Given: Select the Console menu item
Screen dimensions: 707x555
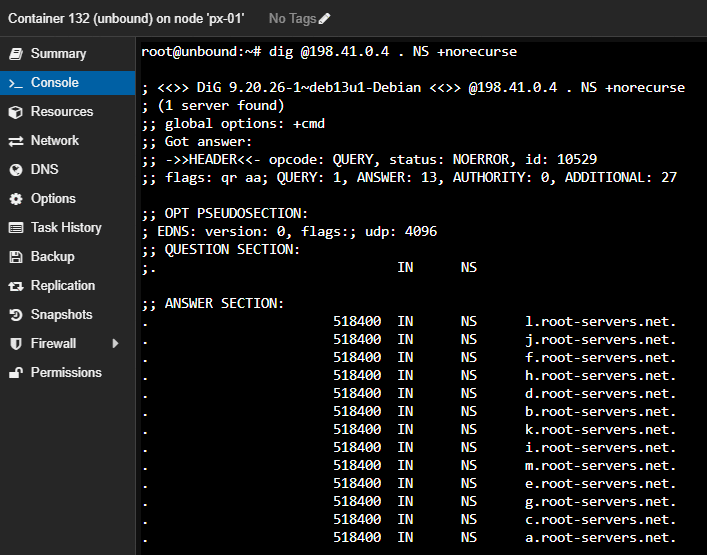Looking at the screenshot, I should (x=68, y=83).
